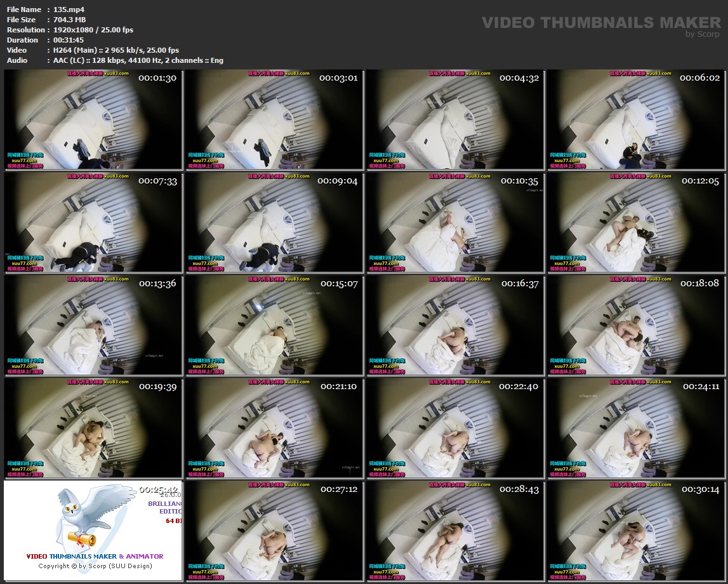
Task: Click the 'by Scorp' credit text
Action: point(703,34)
